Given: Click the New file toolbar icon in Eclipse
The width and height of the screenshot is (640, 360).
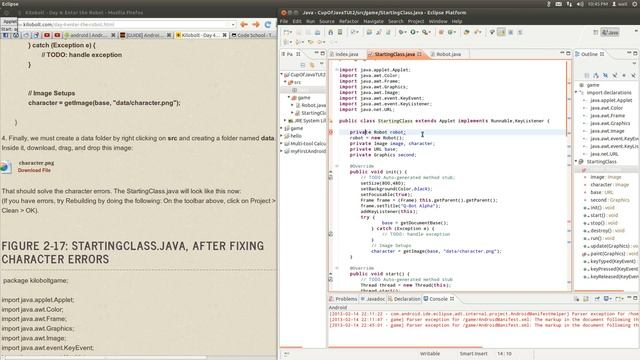Looking at the screenshot, I should tap(287, 32).
